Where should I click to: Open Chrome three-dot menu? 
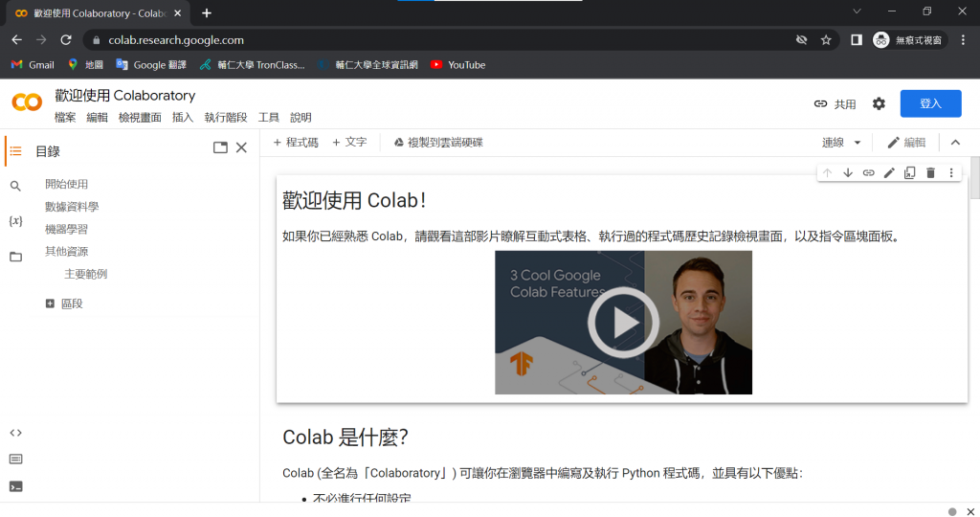pyautogui.click(x=963, y=40)
